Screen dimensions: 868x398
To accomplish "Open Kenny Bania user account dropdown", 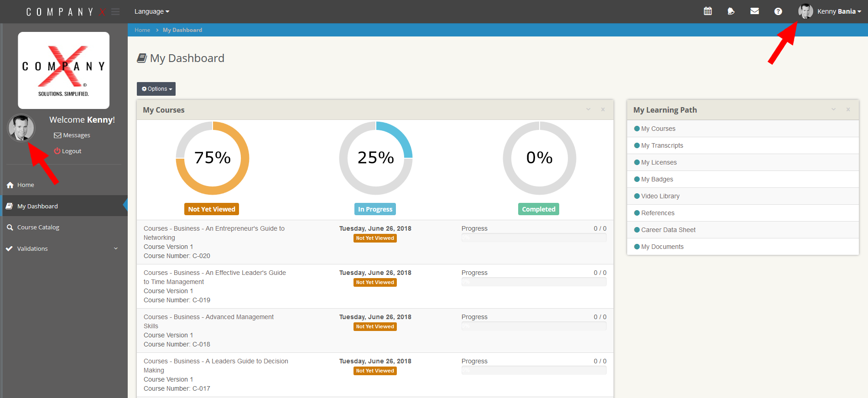I will pyautogui.click(x=830, y=11).
